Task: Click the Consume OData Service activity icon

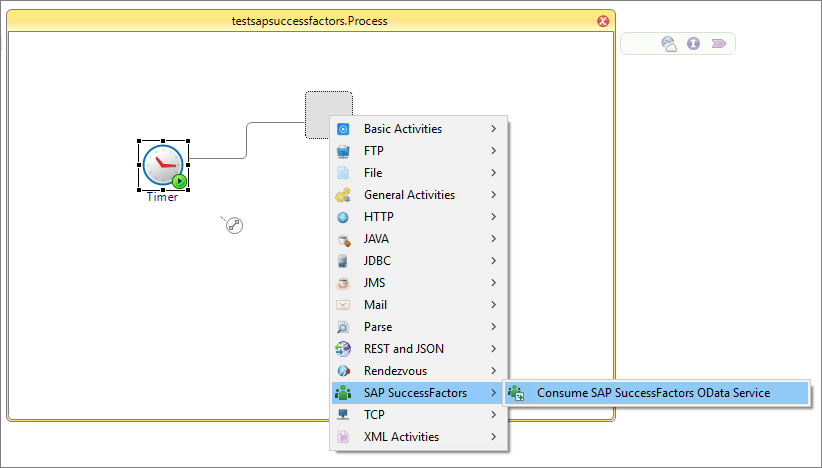Action: click(516, 393)
